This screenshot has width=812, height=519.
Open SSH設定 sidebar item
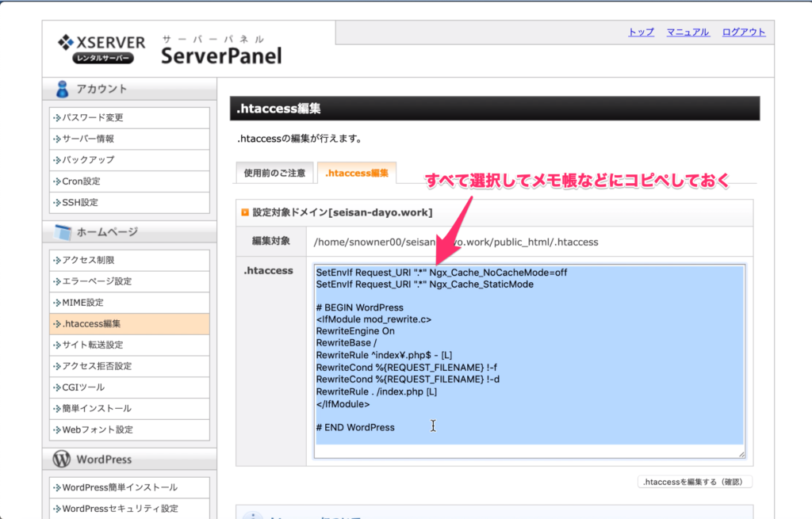(x=80, y=203)
